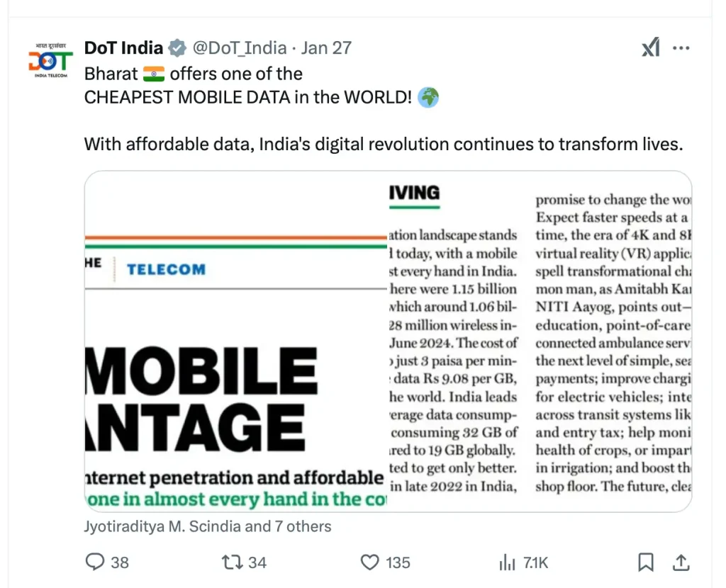Screen dimensions: 726x588
Task: Open the DoT India profile avatar
Action: (50, 61)
